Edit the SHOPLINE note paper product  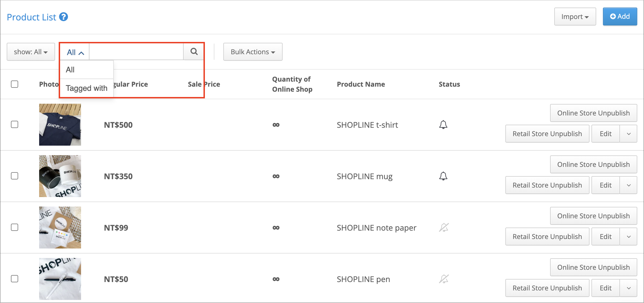click(x=606, y=236)
